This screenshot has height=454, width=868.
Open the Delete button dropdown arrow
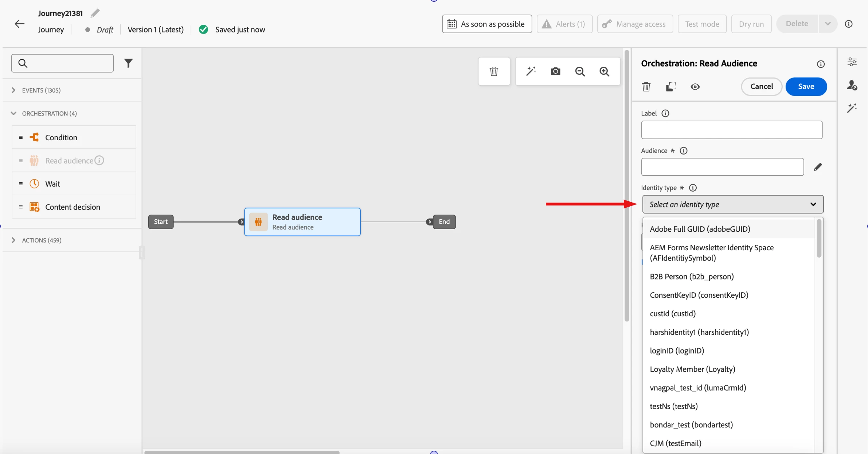click(828, 24)
